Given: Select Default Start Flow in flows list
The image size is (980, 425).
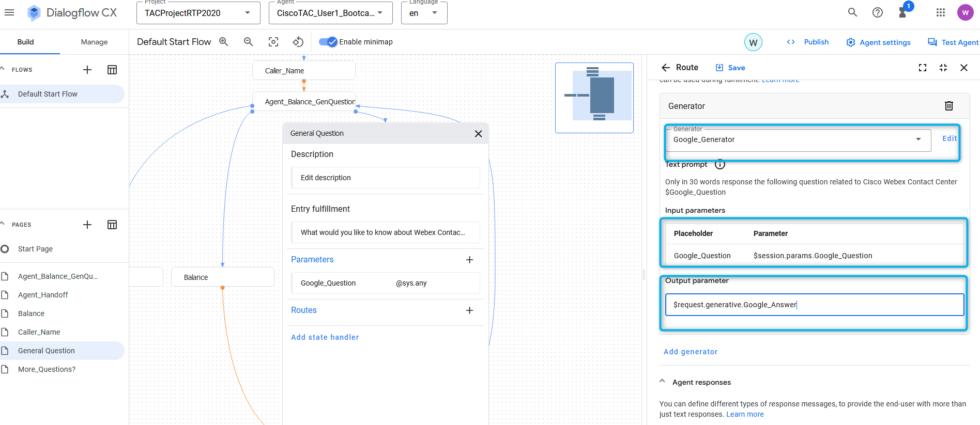Looking at the screenshot, I should tap(62, 94).
